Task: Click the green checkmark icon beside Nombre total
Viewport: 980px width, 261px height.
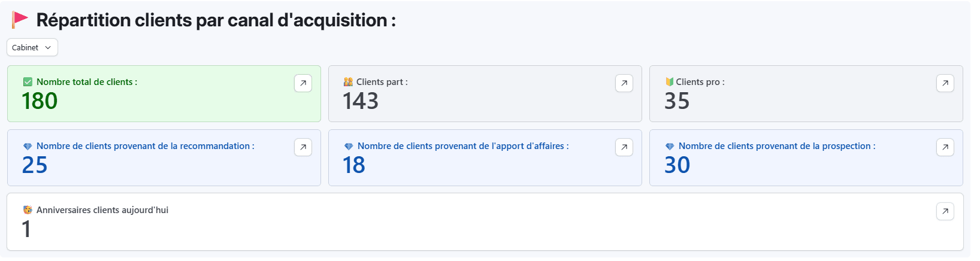Action: (28, 82)
